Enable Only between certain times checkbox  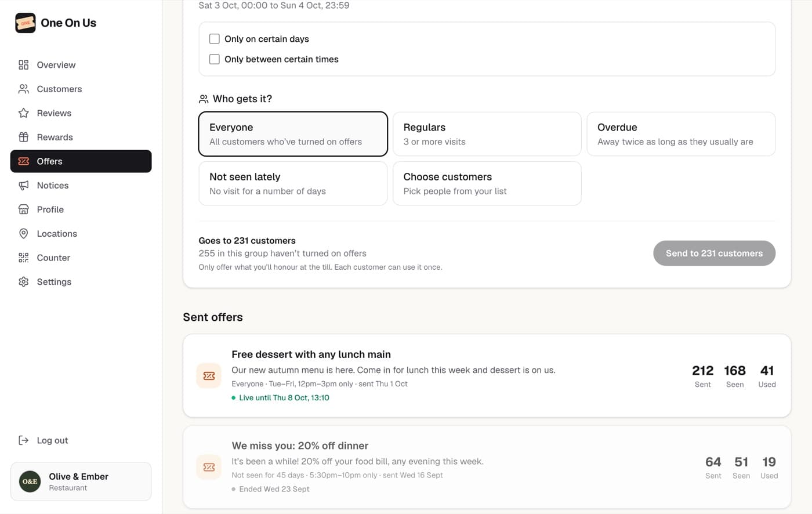[215, 59]
